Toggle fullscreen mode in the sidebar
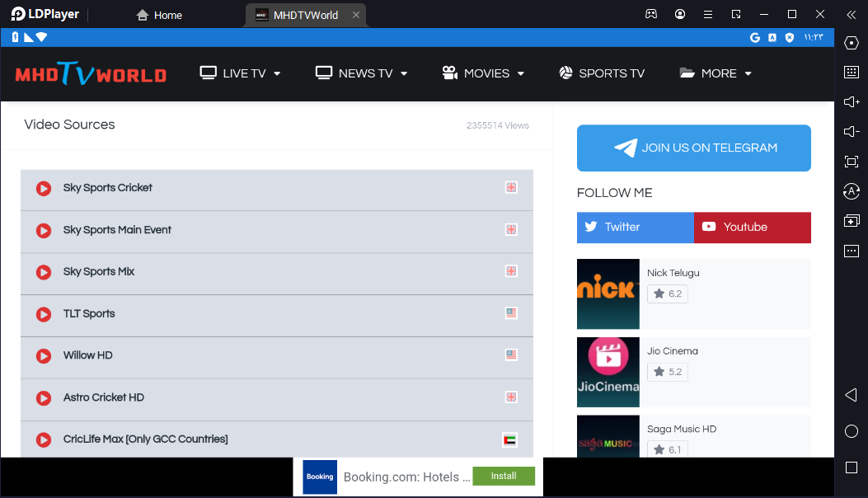 tap(852, 162)
